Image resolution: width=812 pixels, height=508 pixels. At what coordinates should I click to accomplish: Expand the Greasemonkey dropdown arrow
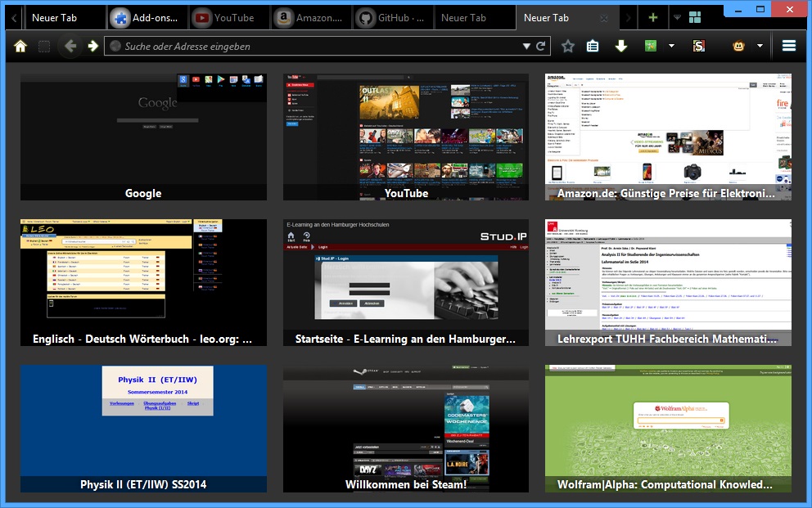click(x=760, y=46)
